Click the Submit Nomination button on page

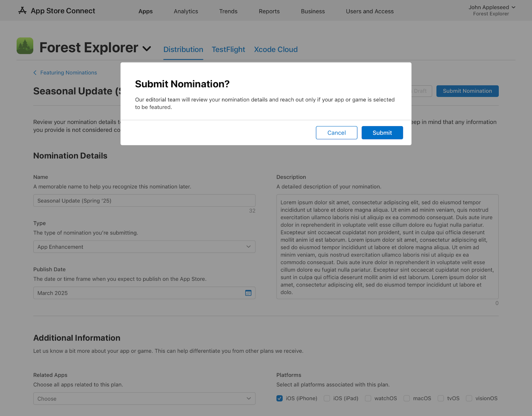click(467, 91)
